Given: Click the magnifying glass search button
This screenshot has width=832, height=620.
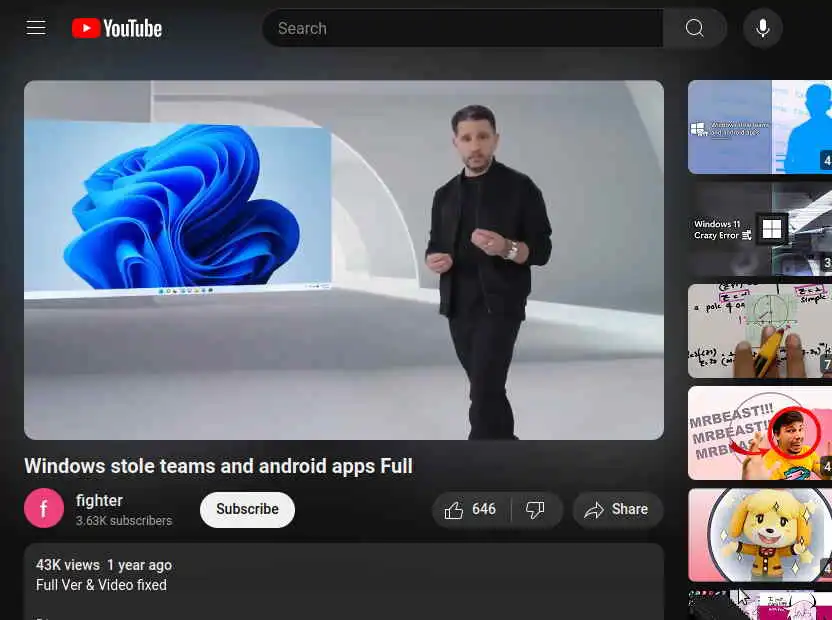Looking at the screenshot, I should 694,28.
